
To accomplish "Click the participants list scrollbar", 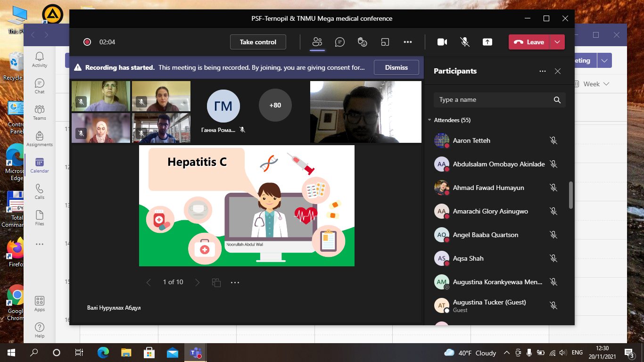I will (x=570, y=195).
